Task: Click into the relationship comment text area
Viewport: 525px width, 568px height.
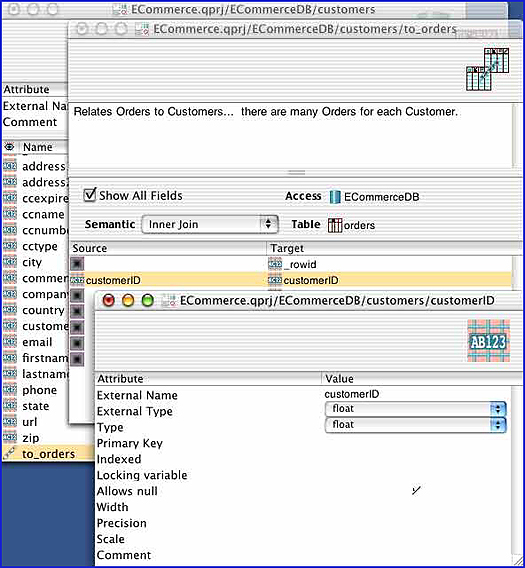Action: tap(291, 136)
